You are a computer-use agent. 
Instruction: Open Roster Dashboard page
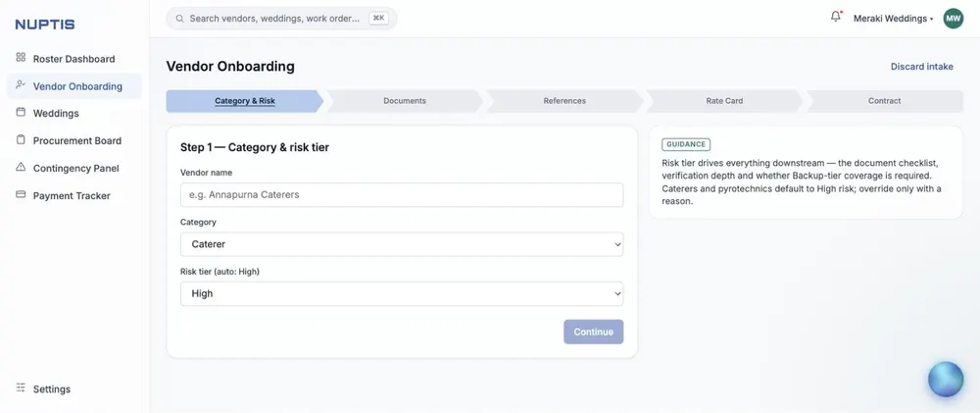pos(73,59)
